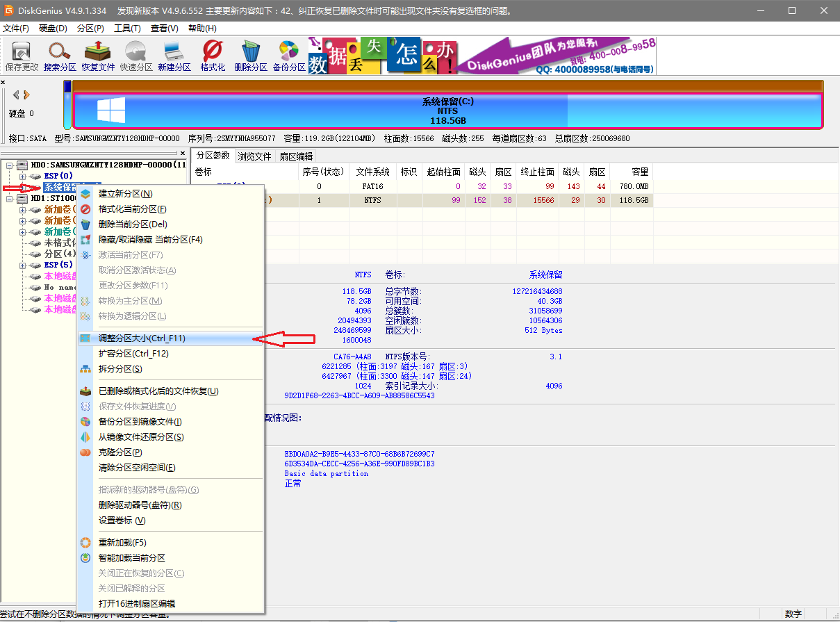Choose 重新加载(F5) in context menu

point(171,542)
